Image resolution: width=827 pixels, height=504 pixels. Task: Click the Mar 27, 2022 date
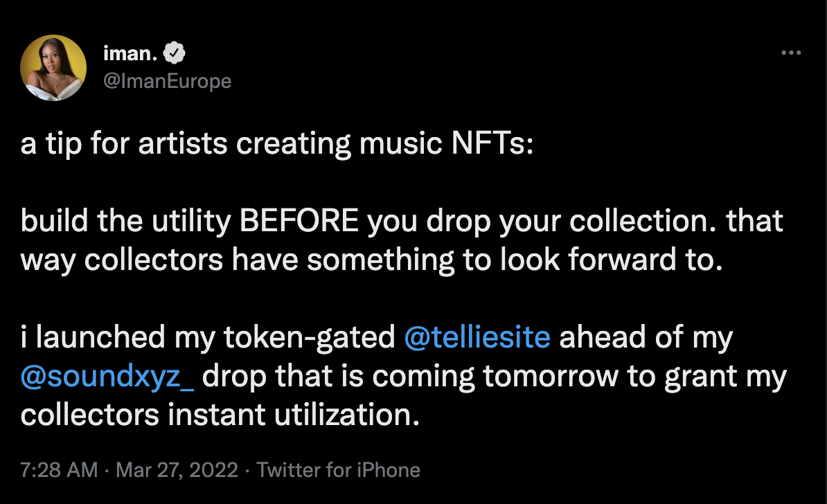[176, 471]
